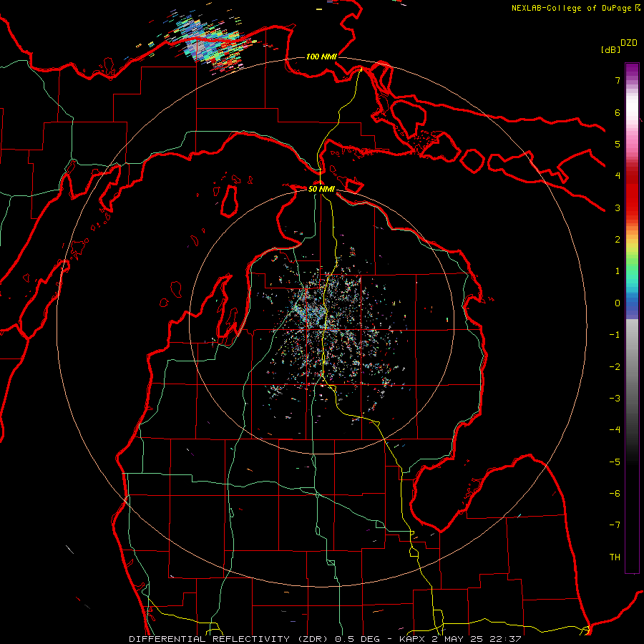The image size is (644, 644).
Task: Click the 50 NMI range ring label
Action: pyautogui.click(x=321, y=189)
